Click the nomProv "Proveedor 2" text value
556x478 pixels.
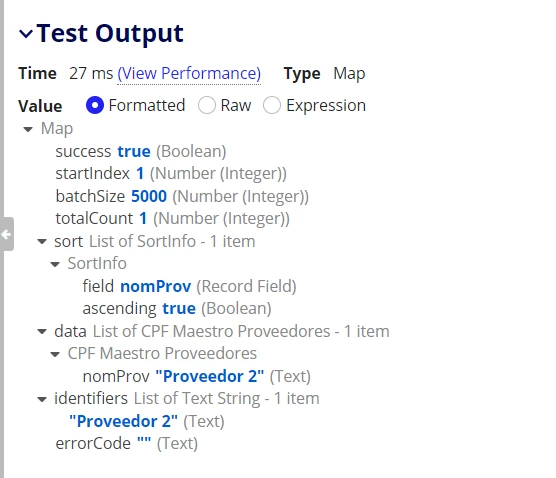(210, 377)
